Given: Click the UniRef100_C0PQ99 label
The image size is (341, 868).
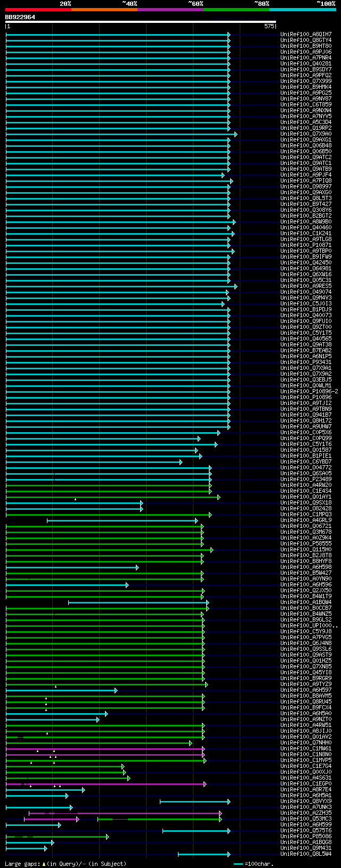Looking at the screenshot, I should point(306,439).
